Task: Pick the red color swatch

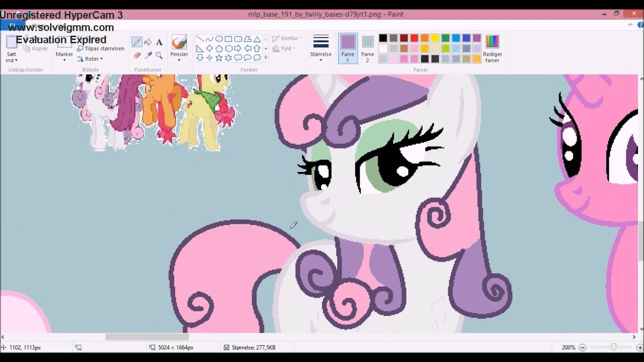Action: [414, 38]
